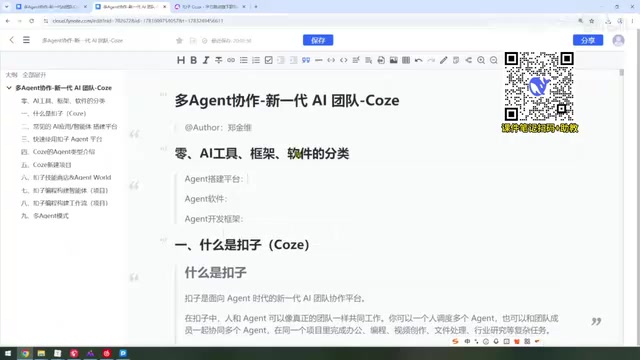Open the user avatar menu
The width and height of the screenshot is (640, 360).
coord(618,40)
